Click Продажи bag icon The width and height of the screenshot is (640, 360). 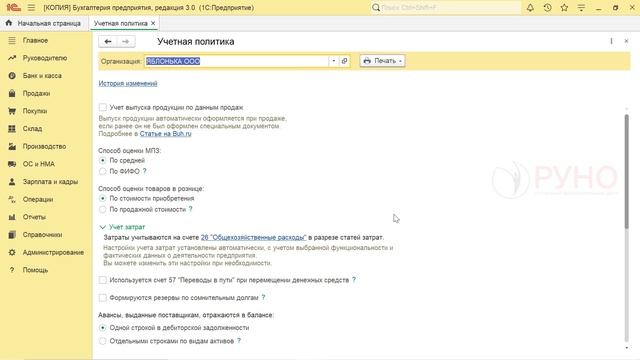coord(12,93)
